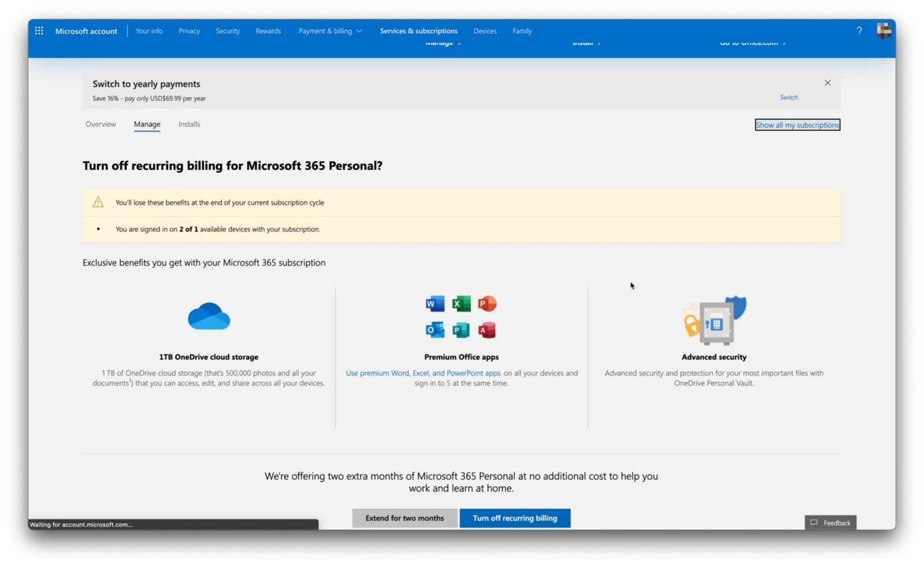Click the PowerPoint app icon

pos(487,304)
